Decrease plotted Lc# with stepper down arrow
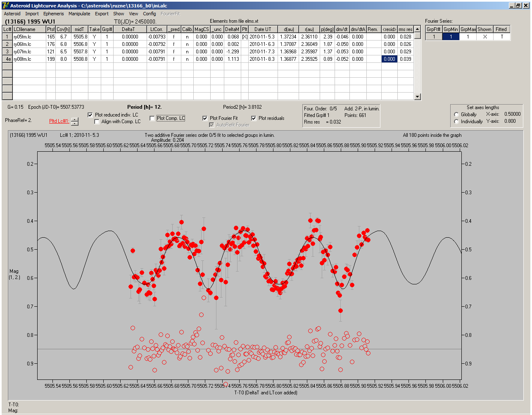Screen dimensions: 532x415 tap(74, 123)
